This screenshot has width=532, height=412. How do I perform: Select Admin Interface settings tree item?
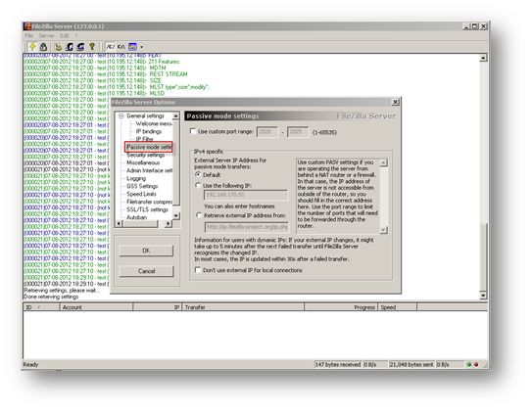point(149,170)
